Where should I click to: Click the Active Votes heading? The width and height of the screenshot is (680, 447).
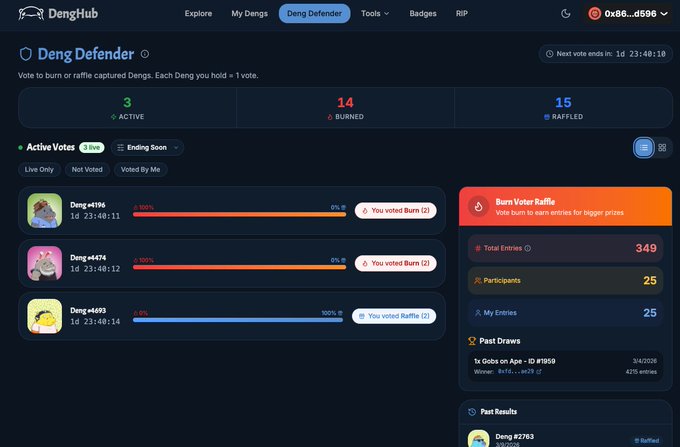[x=50, y=147]
